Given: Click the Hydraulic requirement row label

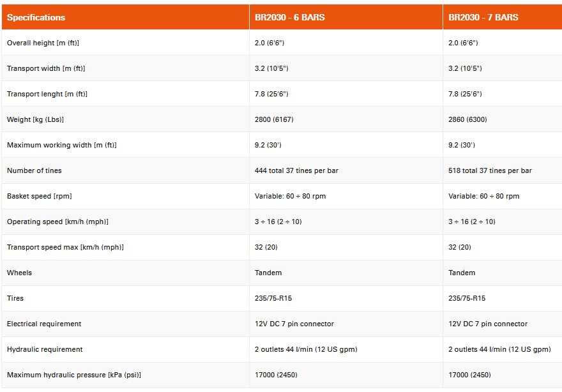Looking at the screenshot, I should coord(44,349).
